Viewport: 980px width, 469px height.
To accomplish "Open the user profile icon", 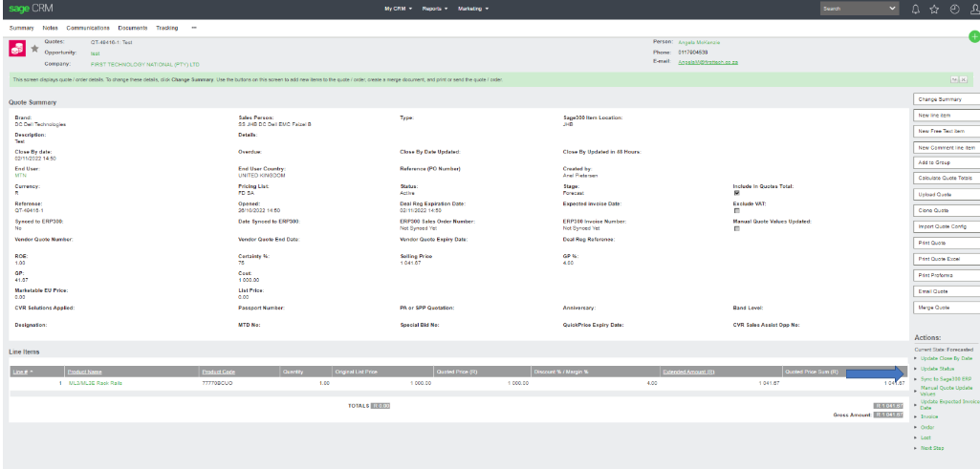I will click(972, 9).
